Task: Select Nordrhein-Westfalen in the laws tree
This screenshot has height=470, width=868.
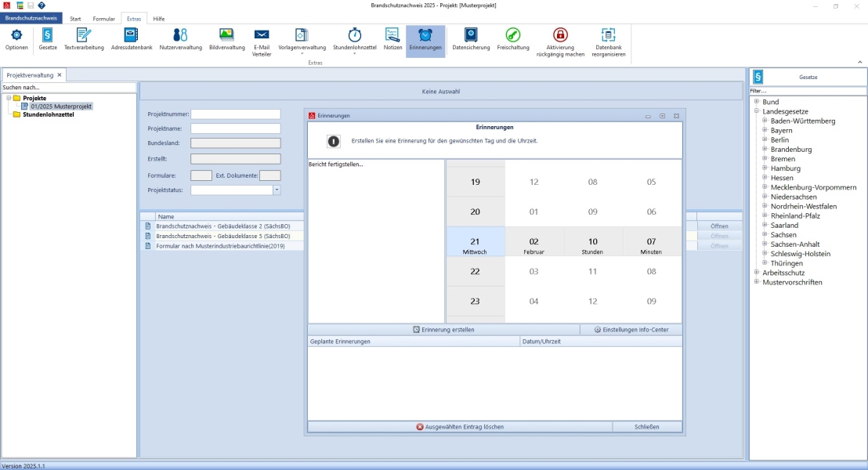Action: point(804,206)
